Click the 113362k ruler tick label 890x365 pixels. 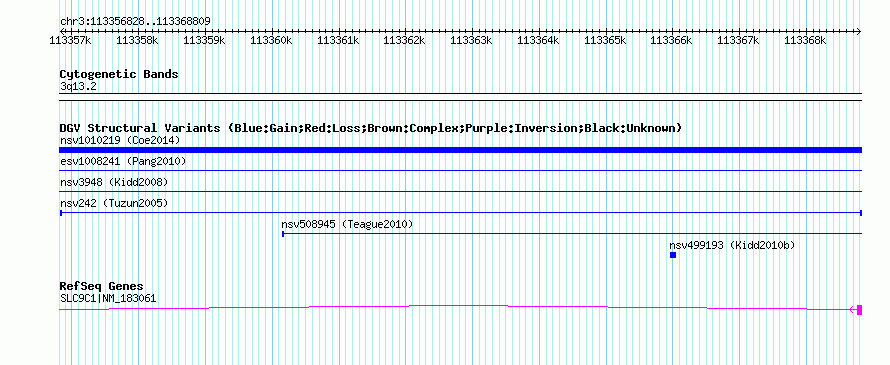[405, 40]
